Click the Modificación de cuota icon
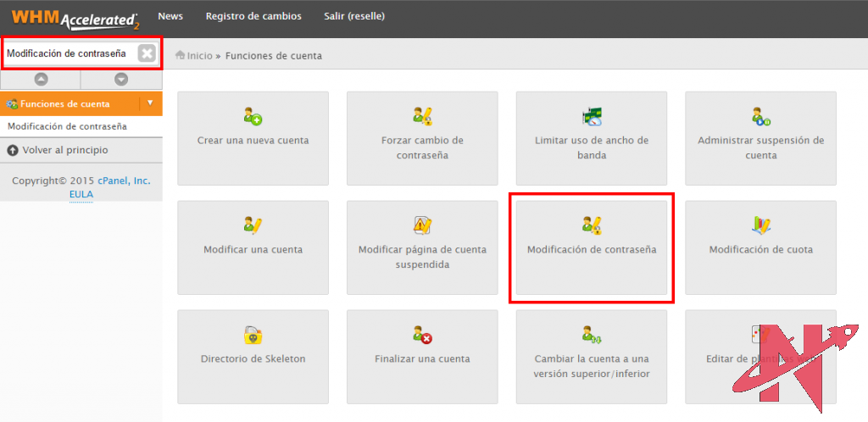 click(x=760, y=225)
